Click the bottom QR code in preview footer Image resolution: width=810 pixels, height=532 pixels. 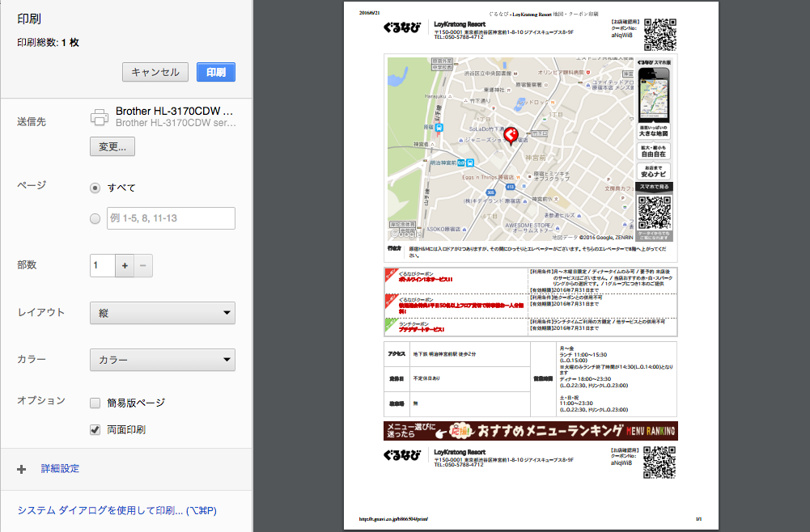click(x=659, y=462)
